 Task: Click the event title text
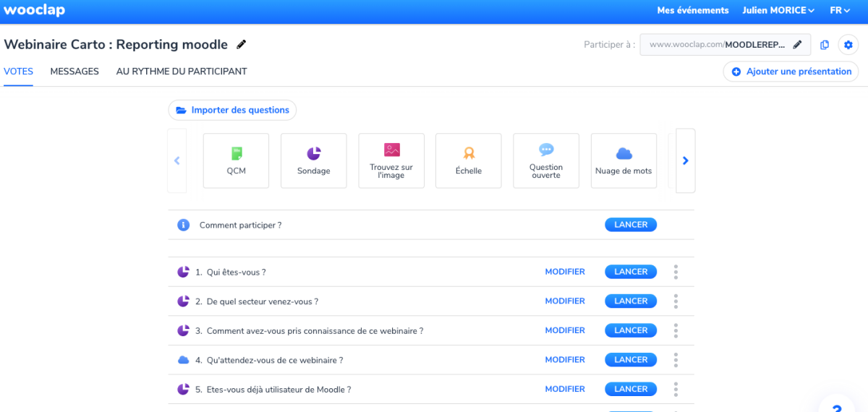(116, 45)
